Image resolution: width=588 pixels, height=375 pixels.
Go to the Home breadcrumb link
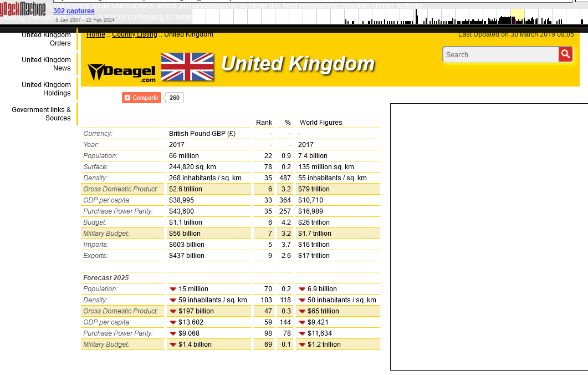pos(96,34)
